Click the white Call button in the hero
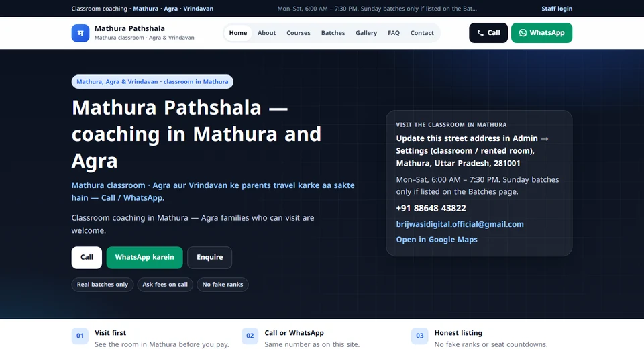Viewport: 644px width, 349px height. [x=87, y=257]
